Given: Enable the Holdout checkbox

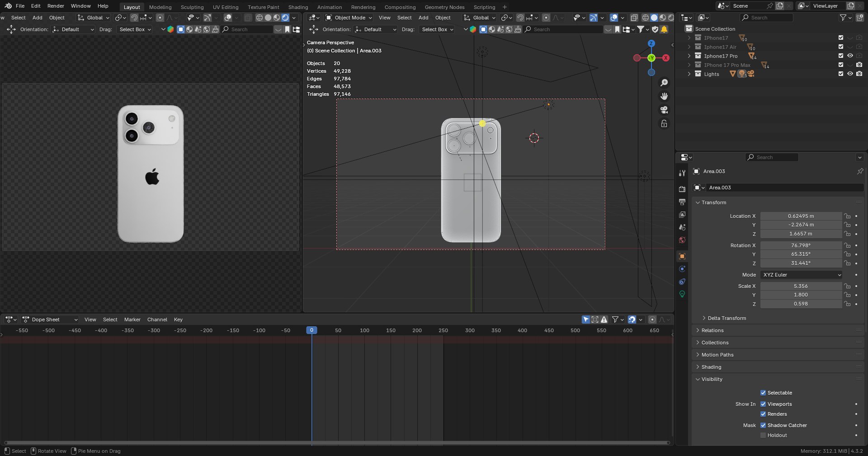Looking at the screenshot, I should tap(763, 435).
